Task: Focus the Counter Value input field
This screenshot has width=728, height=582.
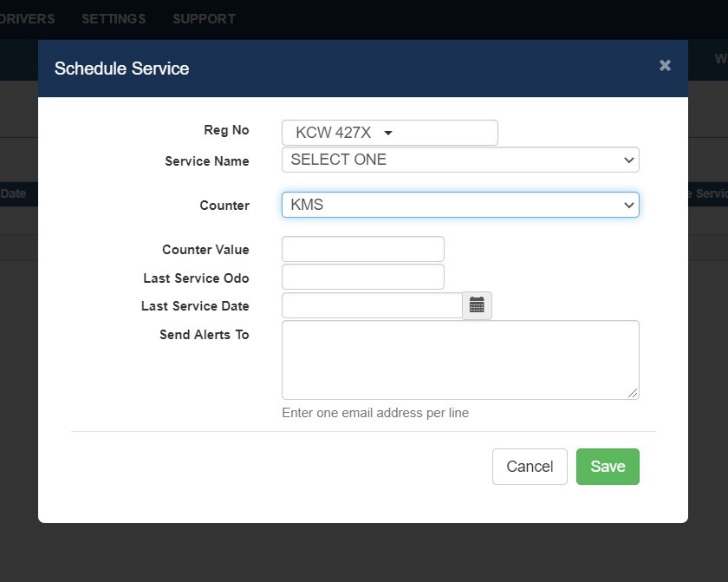Action: coord(362,249)
